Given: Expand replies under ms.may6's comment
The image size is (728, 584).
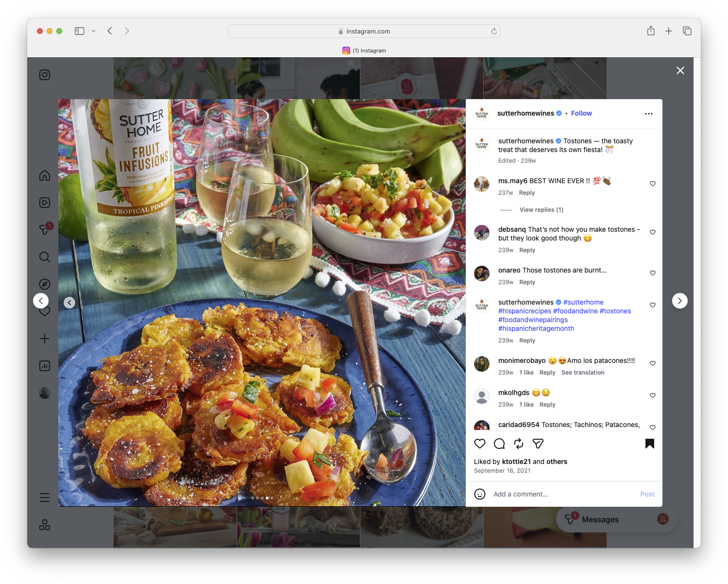Looking at the screenshot, I should 541,209.
